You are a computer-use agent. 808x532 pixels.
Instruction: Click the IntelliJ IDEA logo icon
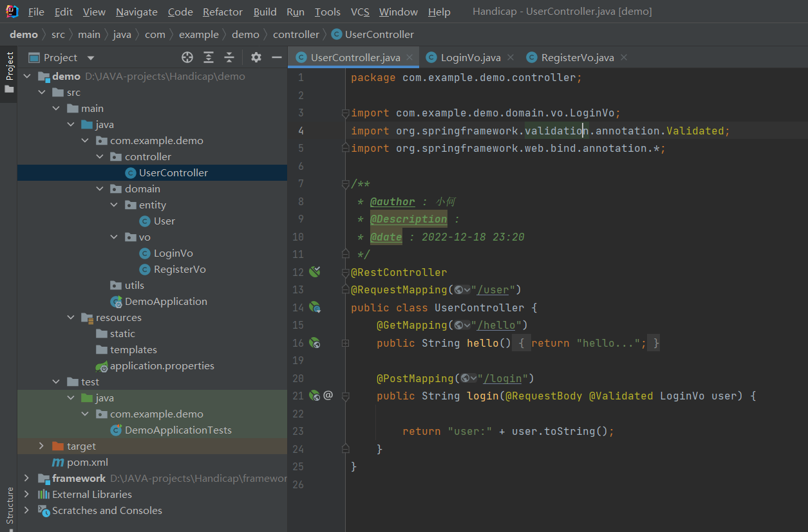click(x=12, y=12)
